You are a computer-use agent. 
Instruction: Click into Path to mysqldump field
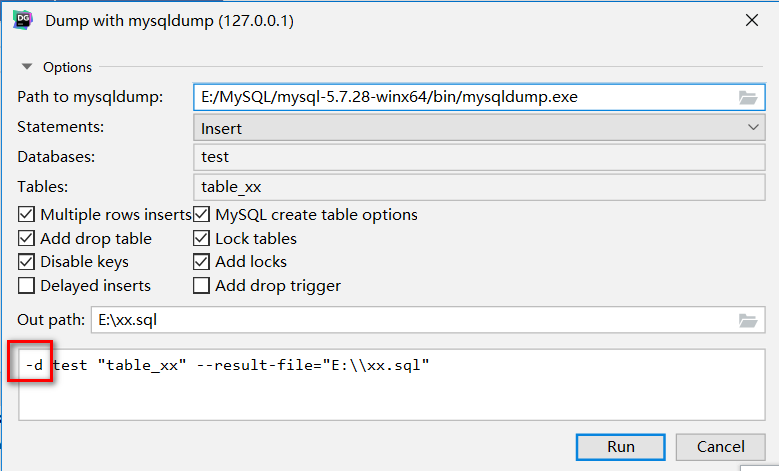coord(460,97)
